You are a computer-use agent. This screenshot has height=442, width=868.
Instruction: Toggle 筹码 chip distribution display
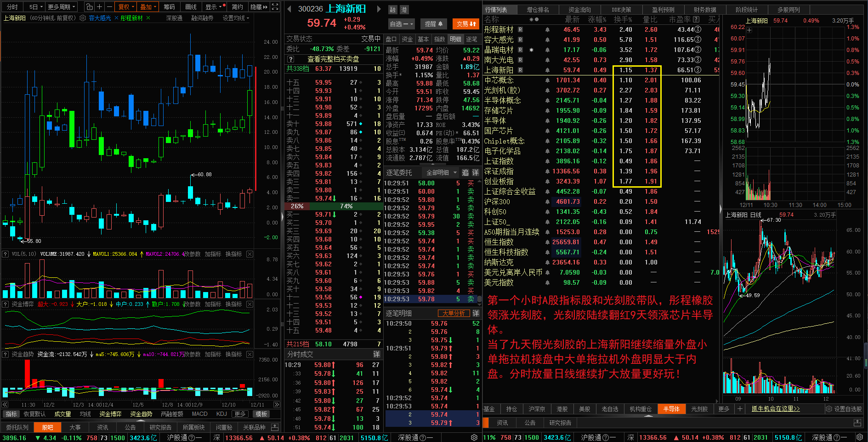tap(169, 7)
